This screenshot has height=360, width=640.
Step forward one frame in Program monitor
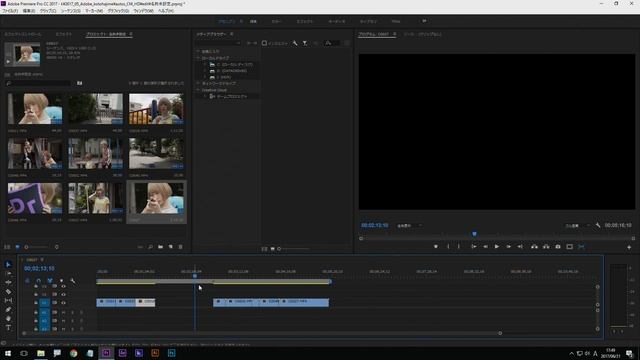click(509, 247)
